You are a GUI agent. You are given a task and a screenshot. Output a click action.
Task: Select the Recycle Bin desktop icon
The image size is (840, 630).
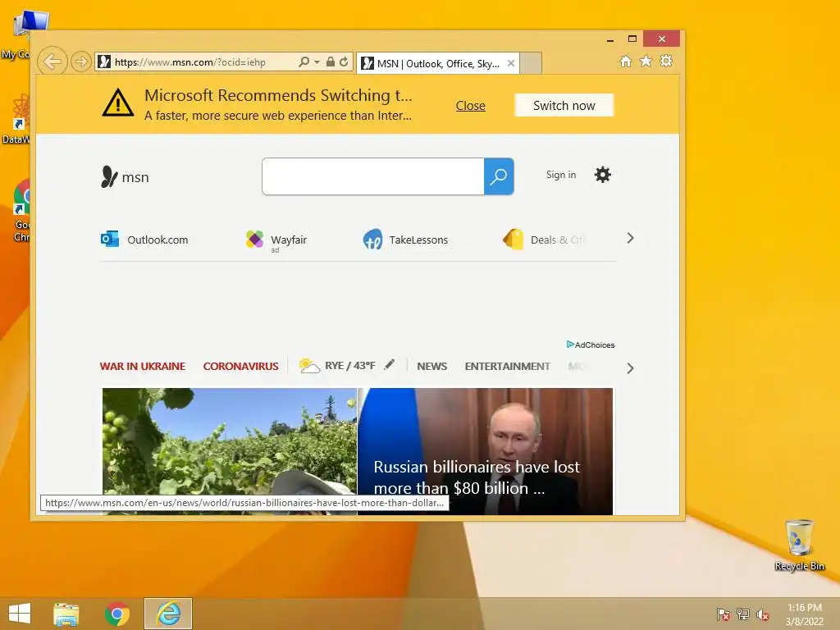[x=799, y=545]
